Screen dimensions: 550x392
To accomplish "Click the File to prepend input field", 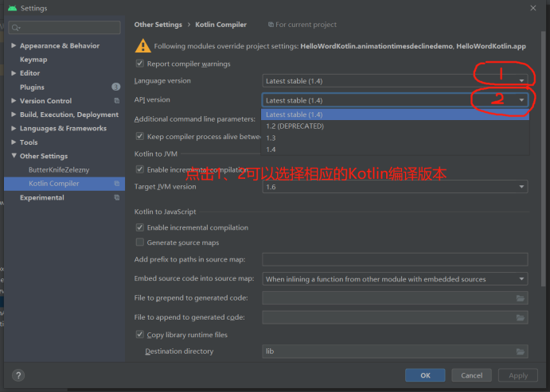I will pos(395,298).
